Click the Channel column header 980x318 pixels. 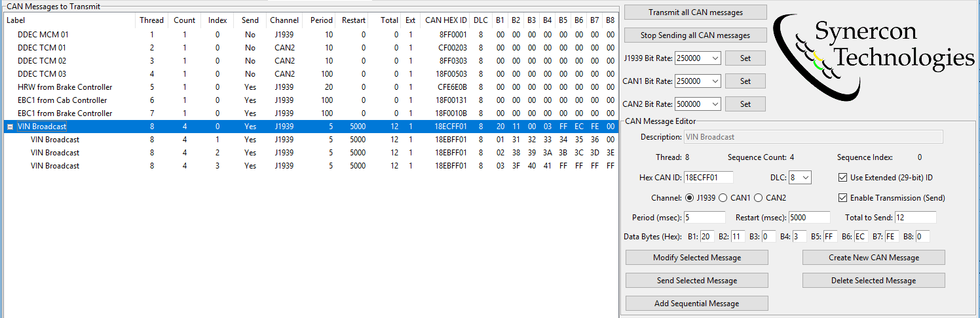pos(284,20)
